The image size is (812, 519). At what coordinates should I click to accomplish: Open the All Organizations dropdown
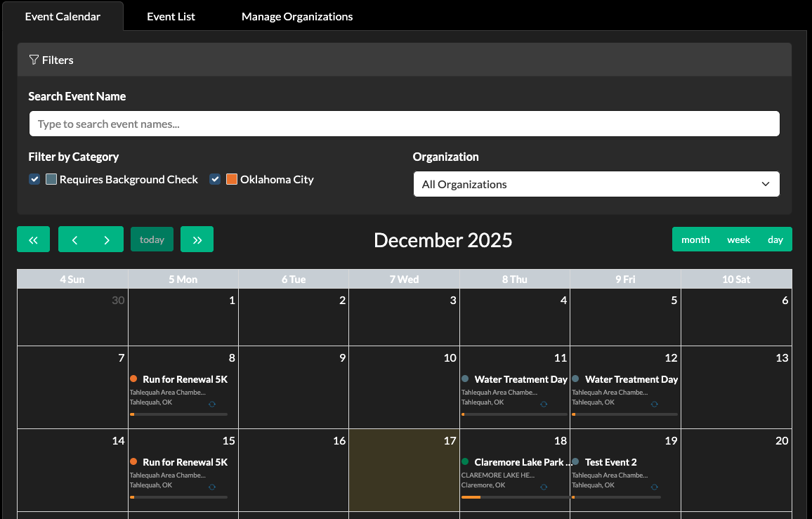coord(596,184)
